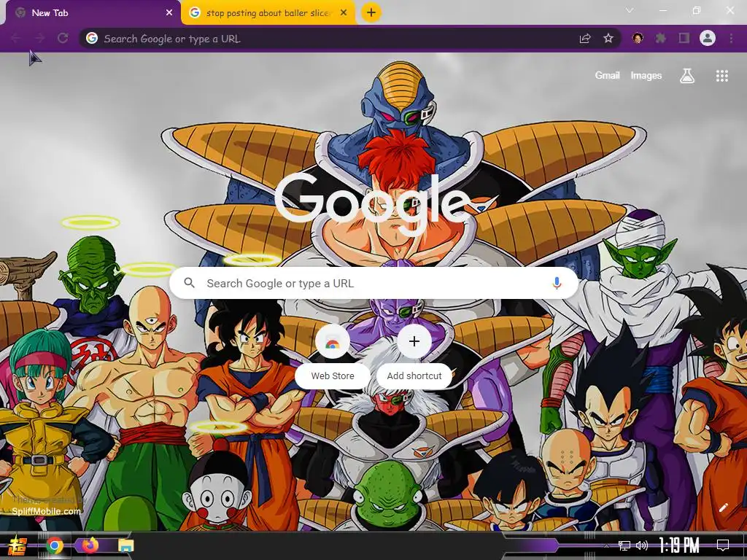Start voice search with microphone icon
This screenshot has width=747, height=560.
(x=557, y=283)
